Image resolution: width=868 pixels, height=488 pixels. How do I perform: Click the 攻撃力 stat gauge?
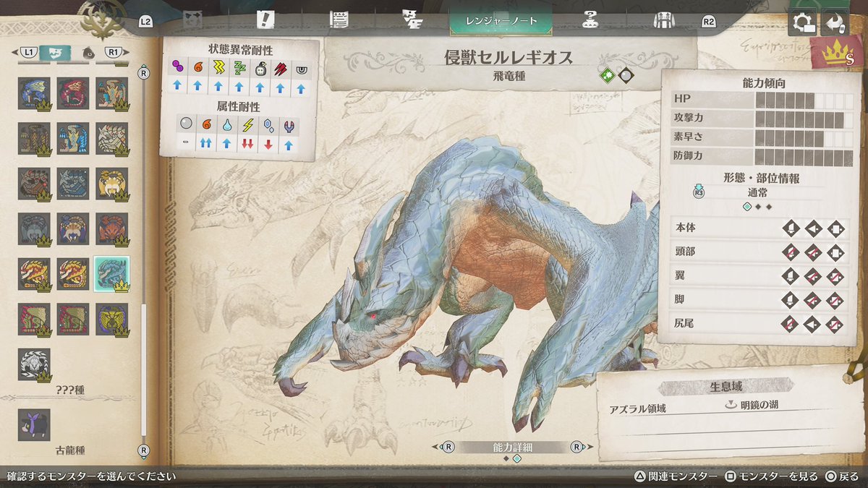[x=804, y=119]
